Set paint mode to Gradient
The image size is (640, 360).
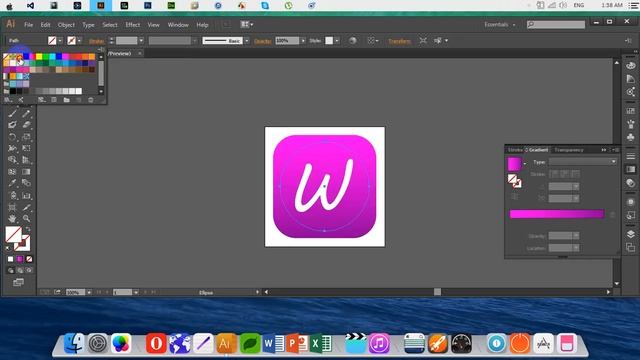[x=20, y=259]
